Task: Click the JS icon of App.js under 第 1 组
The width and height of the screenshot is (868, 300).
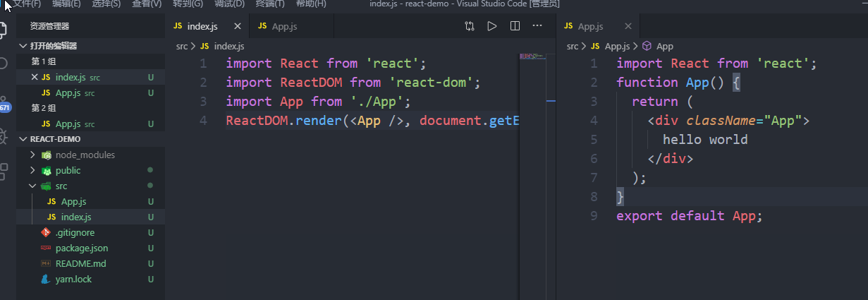Action: click(47, 92)
